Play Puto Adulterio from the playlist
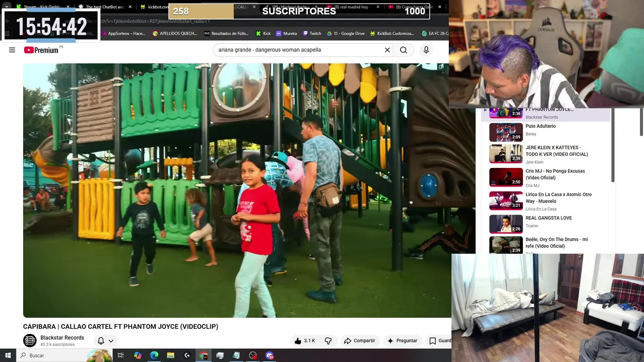This screenshot has width=644, height=362. click(546, 132)
